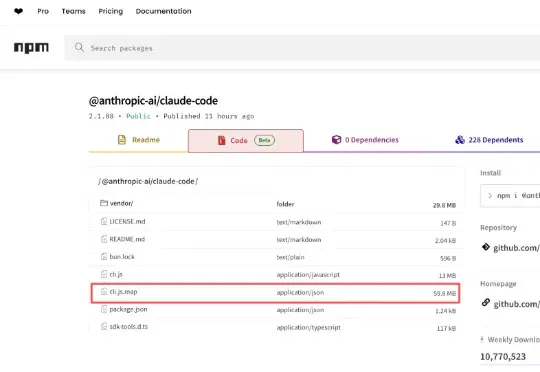The height and width of the screenshot is (372, 540).
Task: Click the Repository git diamond icon
Action: tap(486, 247)
